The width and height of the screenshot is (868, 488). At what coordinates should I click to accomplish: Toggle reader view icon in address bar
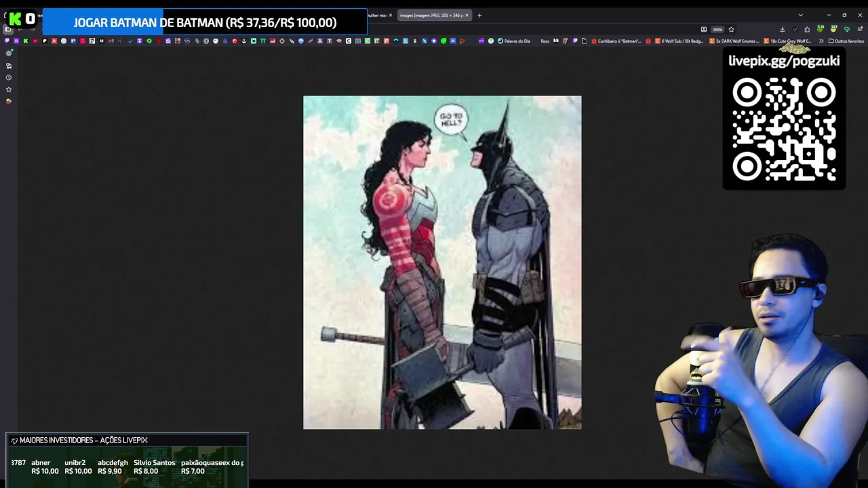click(x=704, y=29)
